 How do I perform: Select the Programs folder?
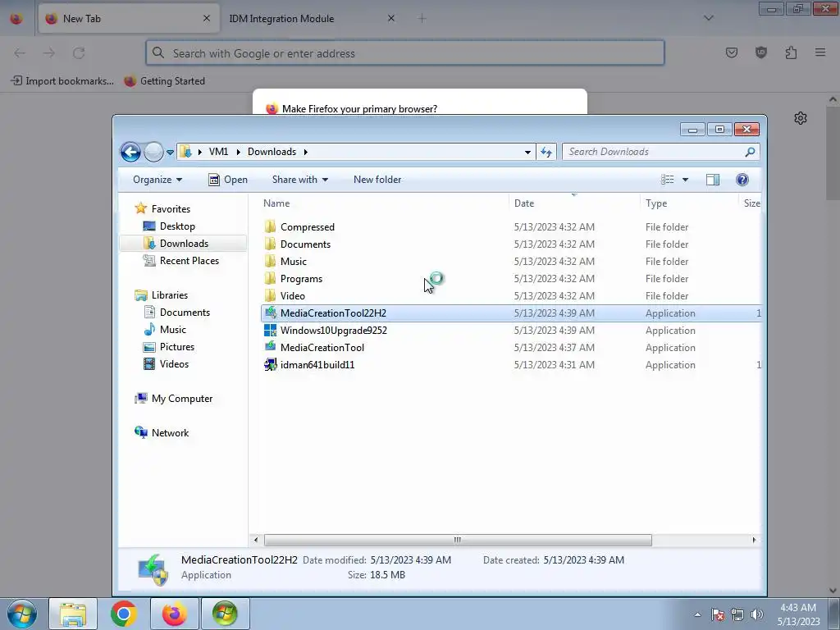pyautogui.click(x=301, y=279)
